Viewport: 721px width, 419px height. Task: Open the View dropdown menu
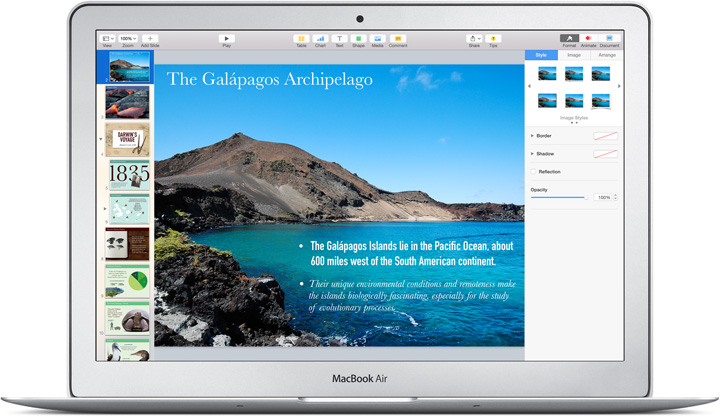click(x=107, y=38)
